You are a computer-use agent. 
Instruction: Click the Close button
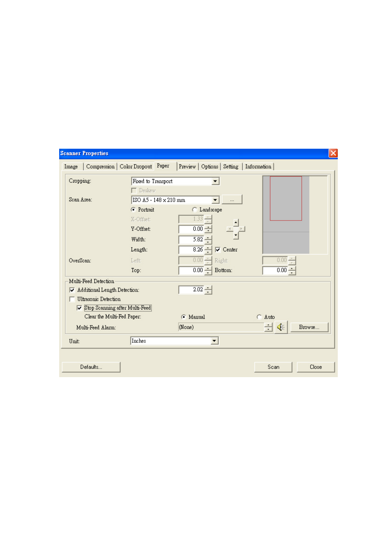pyautogui.click(x=316, y=367)
